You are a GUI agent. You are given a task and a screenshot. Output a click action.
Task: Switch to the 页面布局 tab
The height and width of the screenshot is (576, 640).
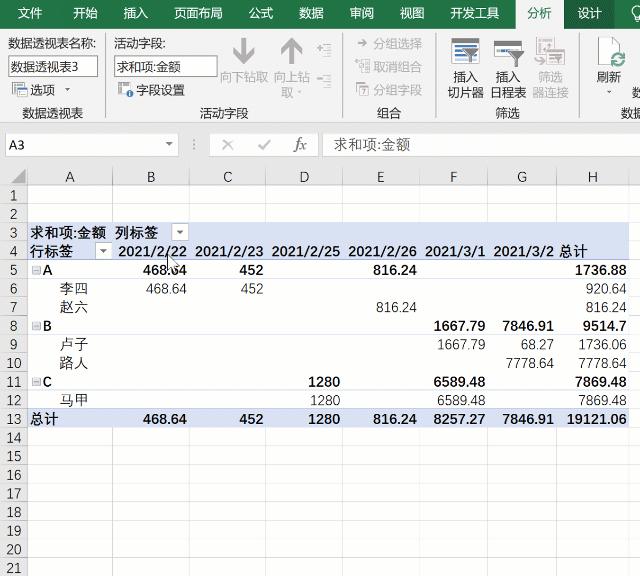[198, 13]
